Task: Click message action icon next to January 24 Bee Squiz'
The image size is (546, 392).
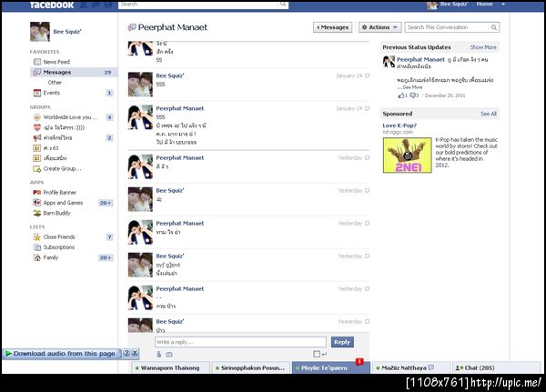Action: tap(367, 75)
